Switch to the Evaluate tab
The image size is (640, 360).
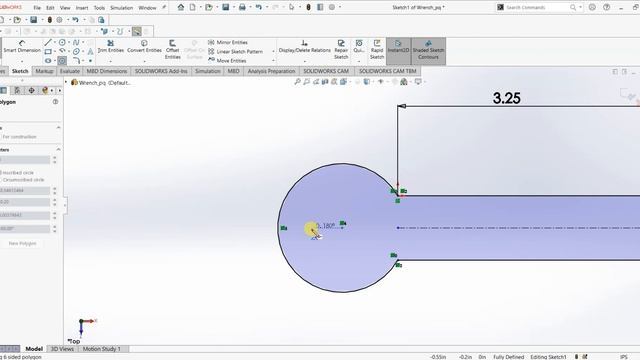[x=70, y=71]
